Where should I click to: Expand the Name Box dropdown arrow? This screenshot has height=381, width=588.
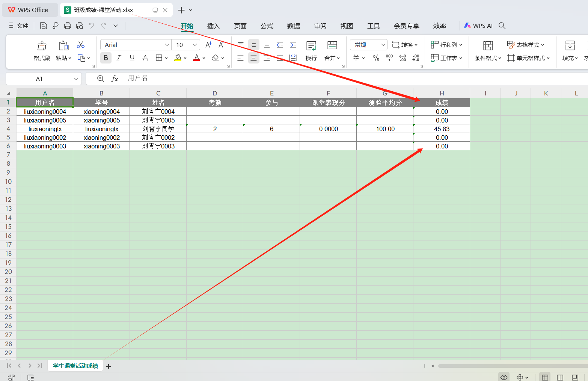[76, 79]
